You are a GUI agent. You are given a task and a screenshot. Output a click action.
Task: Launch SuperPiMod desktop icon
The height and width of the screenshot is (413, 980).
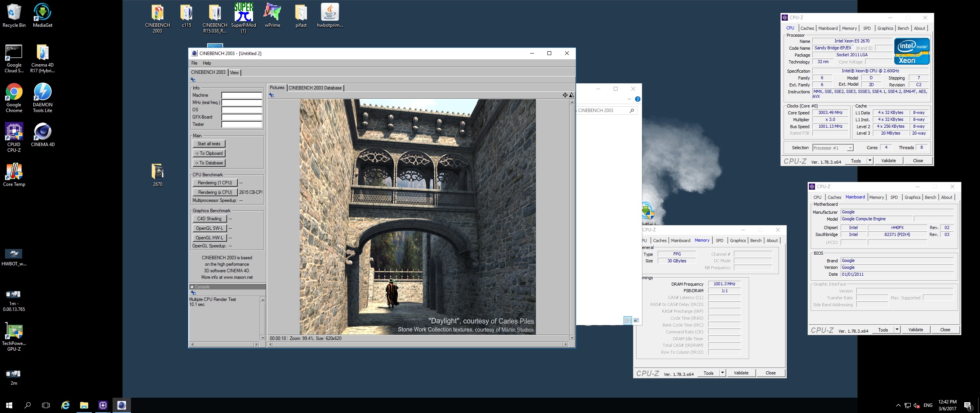[243, 18]
